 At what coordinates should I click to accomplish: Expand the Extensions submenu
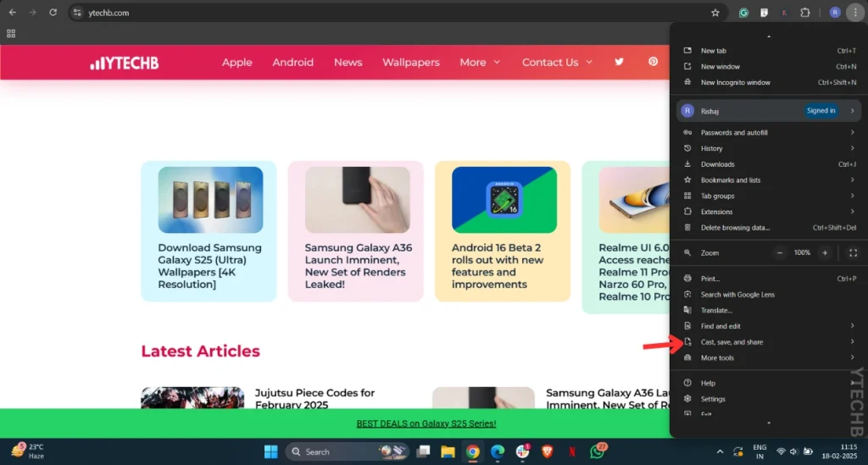click(770, 212)
